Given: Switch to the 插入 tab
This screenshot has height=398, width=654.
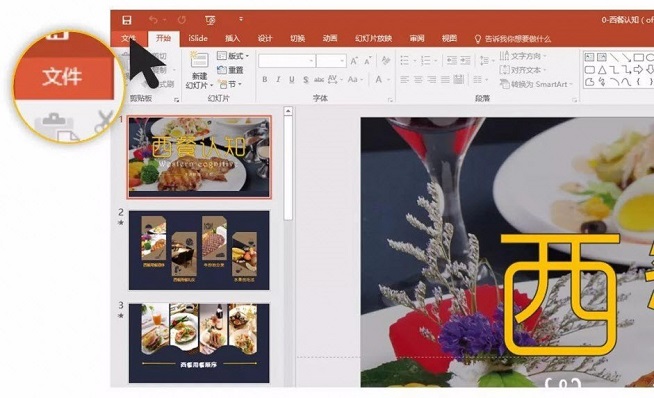Looking at the screenshot, I should (232, 38).
